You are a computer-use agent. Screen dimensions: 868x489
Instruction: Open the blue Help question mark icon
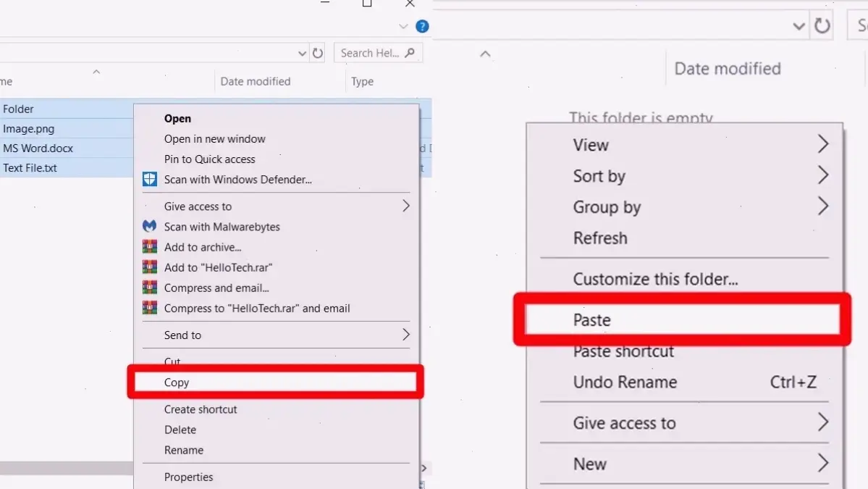(x=421, y=25)
